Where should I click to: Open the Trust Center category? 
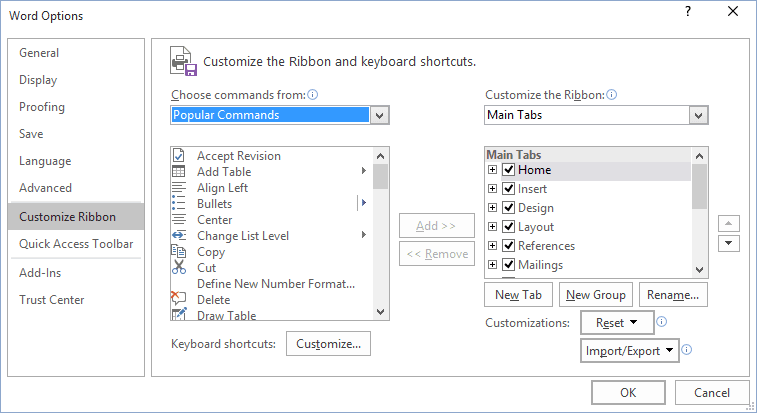(x=76, y=300)
